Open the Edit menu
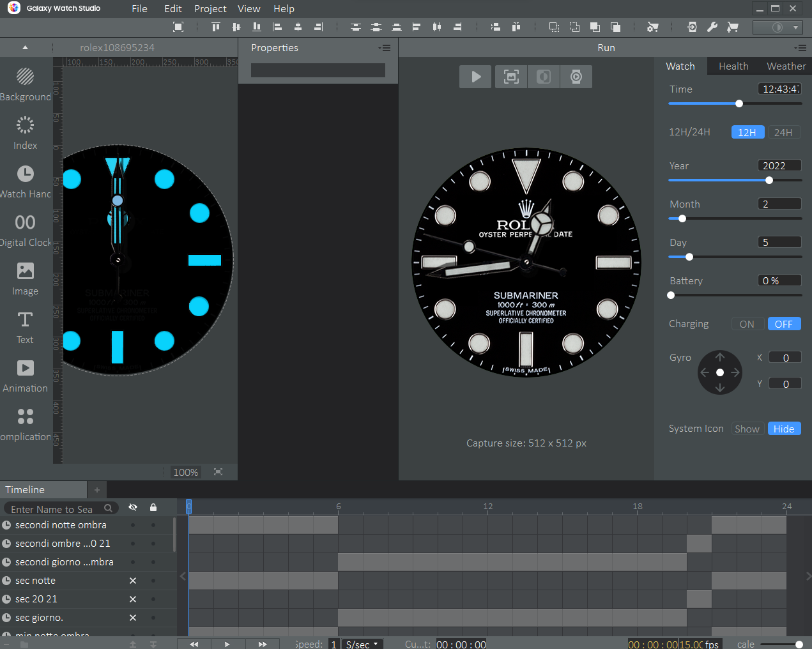The height and width of the screenshot is (649, 812). [173, 9]
